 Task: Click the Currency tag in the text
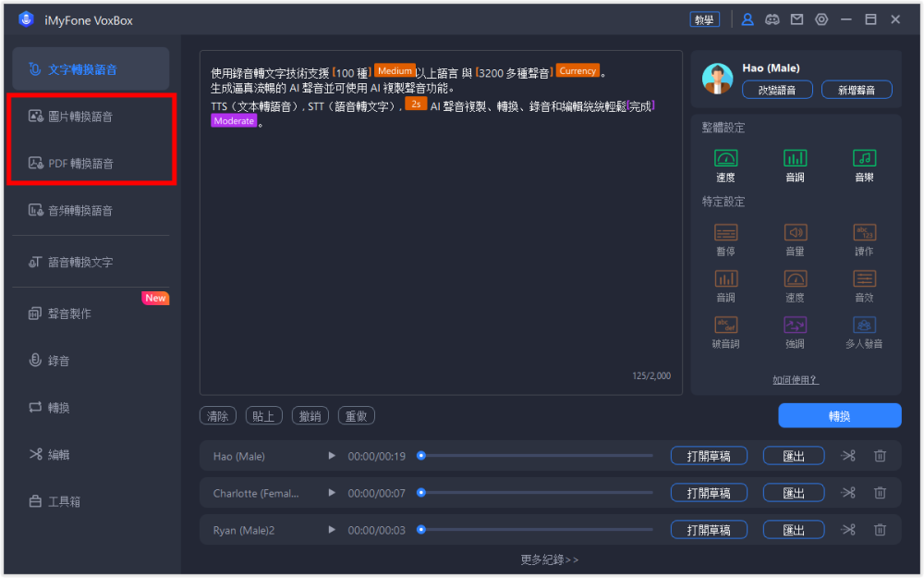point(577,71)
